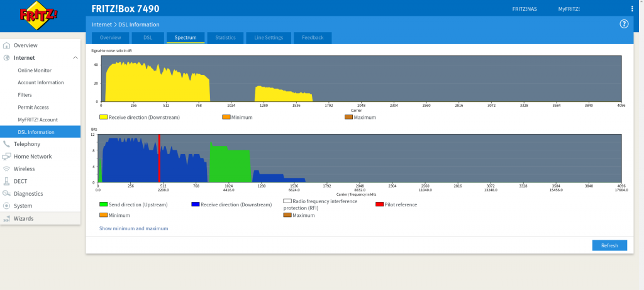644x290 pixels.
Task: Click the Diagnostics icon
Action: tap(6, 194)
